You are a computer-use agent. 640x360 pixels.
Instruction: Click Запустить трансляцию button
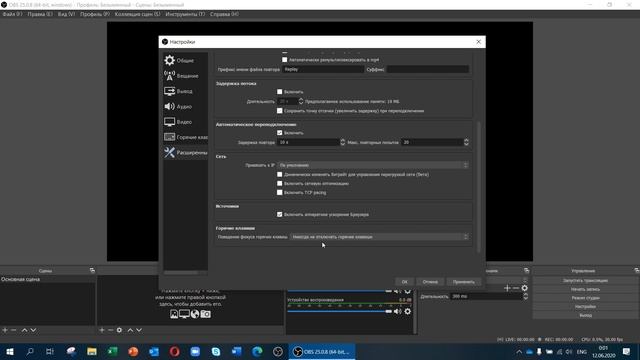(585, 280)
